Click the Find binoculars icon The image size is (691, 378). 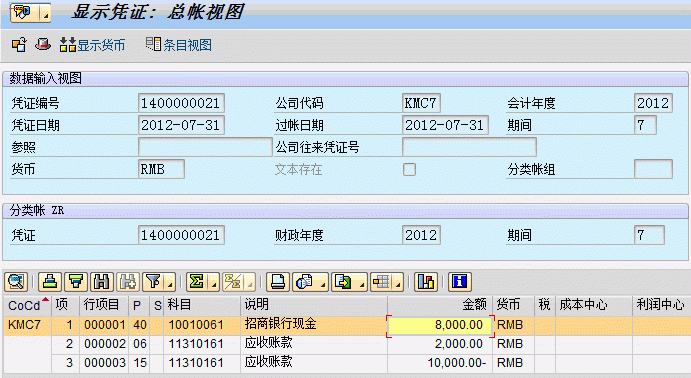(x=102, y=282)
